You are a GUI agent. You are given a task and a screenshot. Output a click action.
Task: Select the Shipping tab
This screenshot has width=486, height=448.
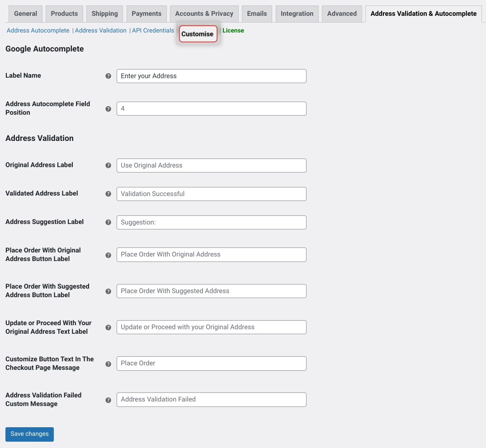point(104,14)
